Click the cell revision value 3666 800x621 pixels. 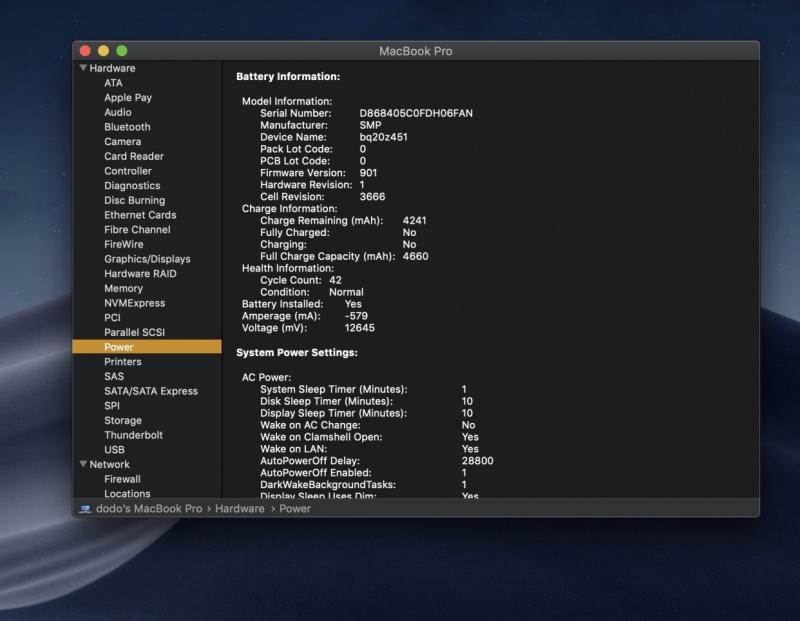click(372, 197)
